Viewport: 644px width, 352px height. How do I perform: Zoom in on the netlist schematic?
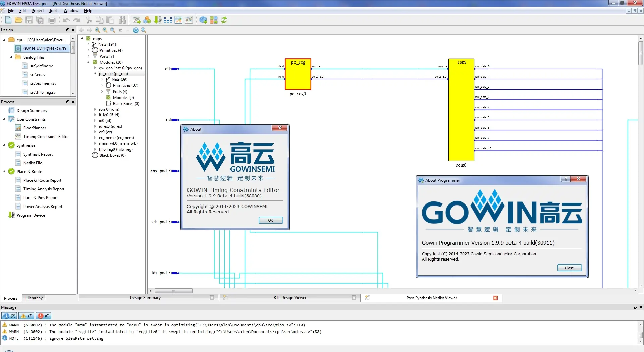tap(97, 30)
